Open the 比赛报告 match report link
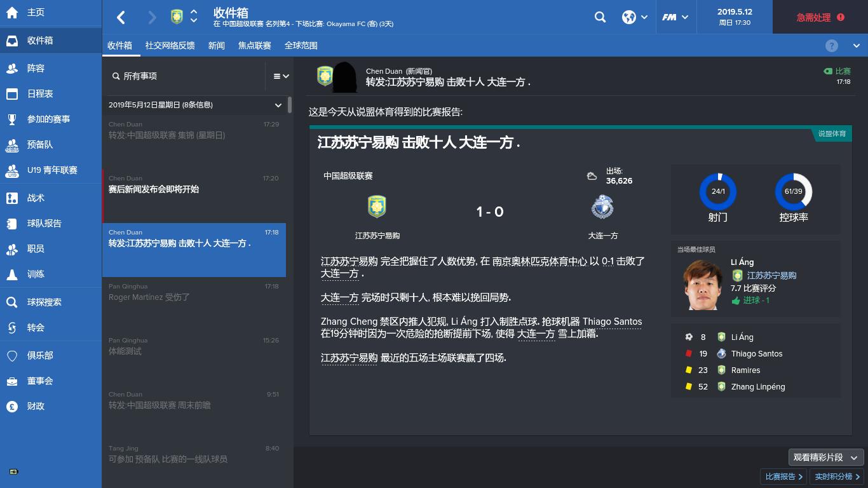Image resolution: width=868 pixels, height=488 pixels. tap(783, 476)
